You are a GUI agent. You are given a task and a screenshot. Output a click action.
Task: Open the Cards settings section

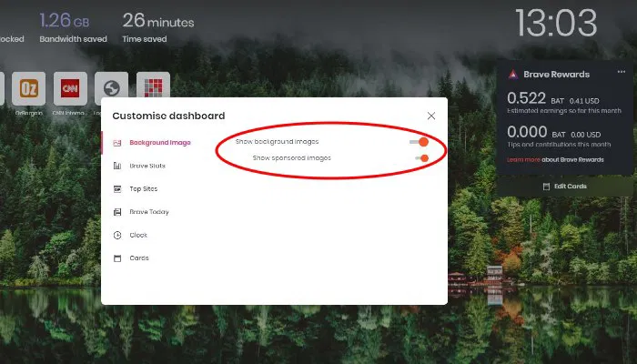[x=138, y=258]
